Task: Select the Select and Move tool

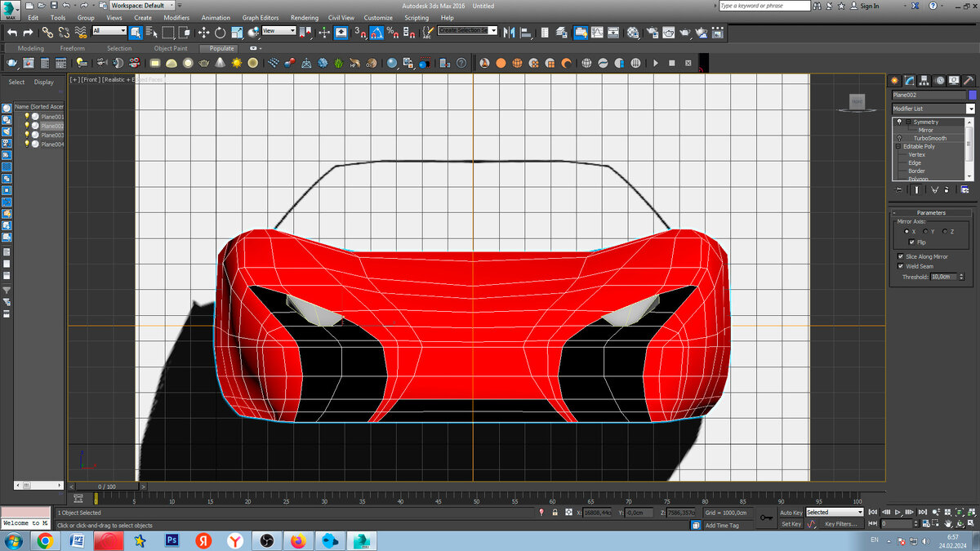Action: pyautogui.click(x=203, y=33)
